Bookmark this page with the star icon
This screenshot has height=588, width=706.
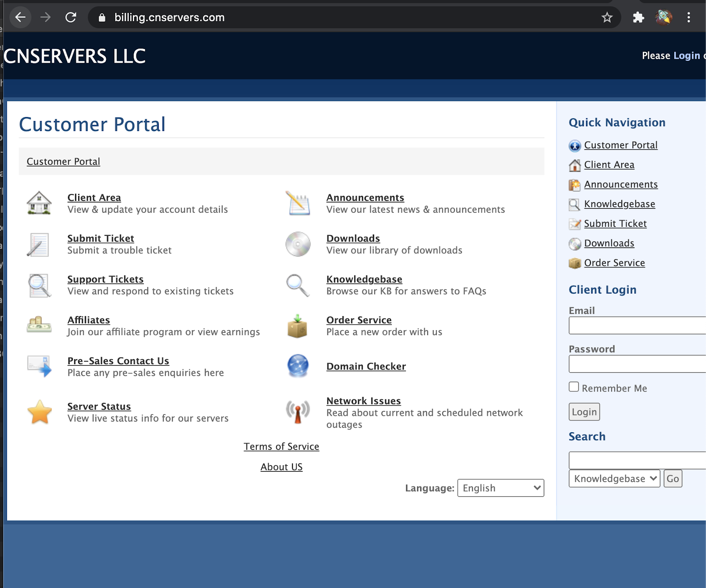(x=607, y=17)
